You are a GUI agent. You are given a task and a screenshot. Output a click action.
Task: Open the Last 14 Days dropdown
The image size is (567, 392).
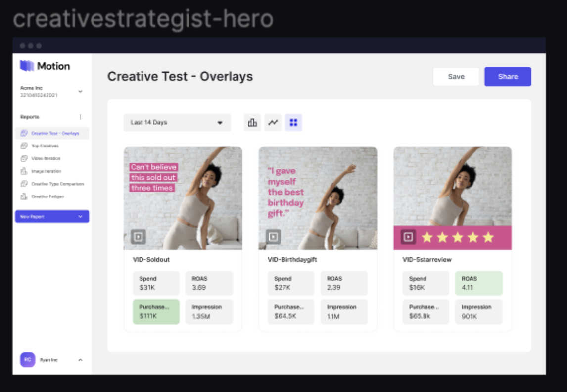click(177, 123)
